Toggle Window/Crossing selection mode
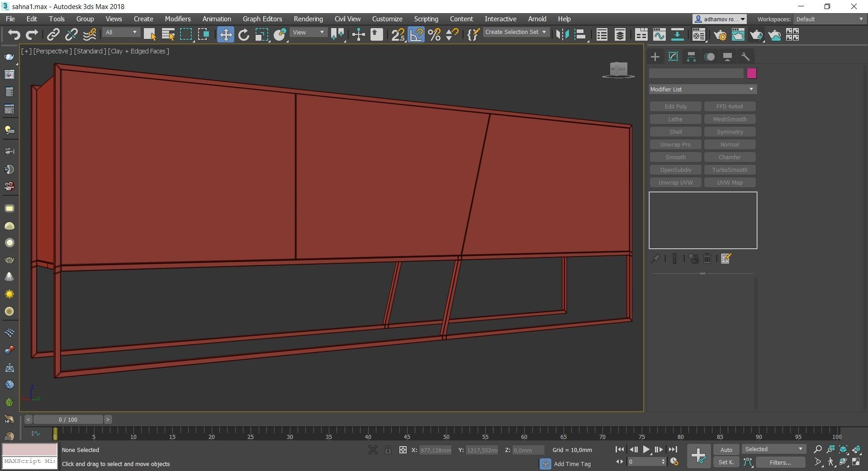 click(x=204, y=35)
